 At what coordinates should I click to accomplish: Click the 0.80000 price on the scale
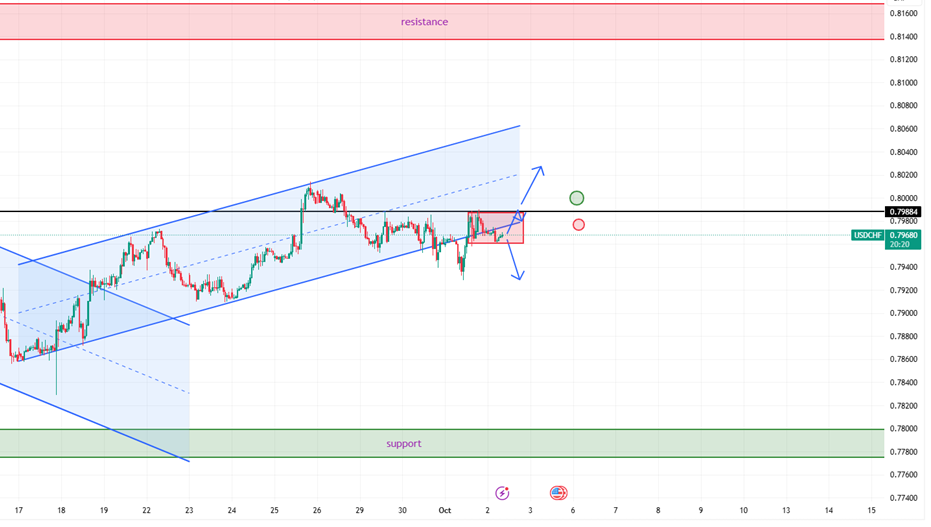pos(903,199)
